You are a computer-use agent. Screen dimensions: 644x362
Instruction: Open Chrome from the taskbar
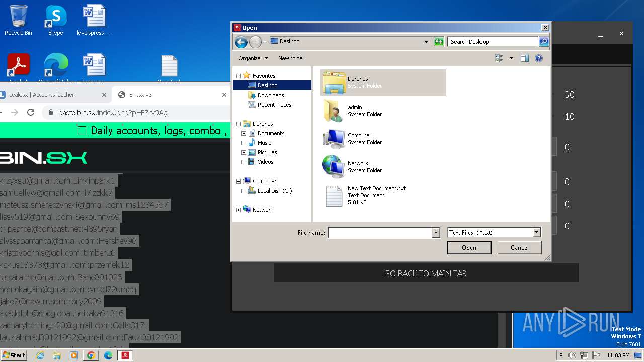point(91,355)
